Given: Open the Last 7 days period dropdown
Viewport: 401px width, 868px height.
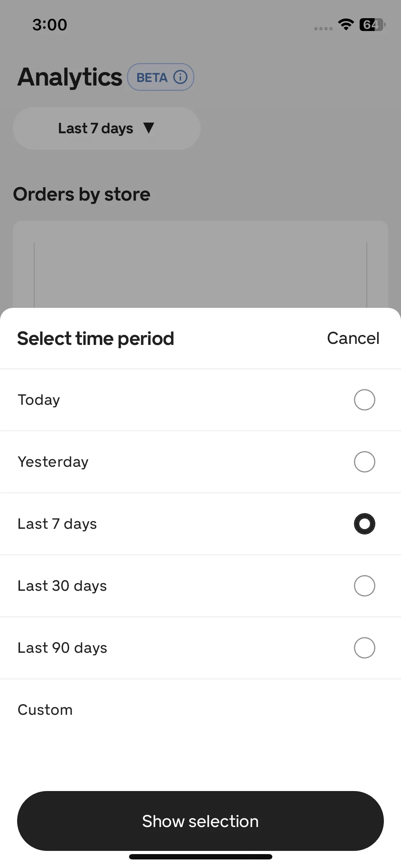Looking at the screenshot, I should point(107,128).
